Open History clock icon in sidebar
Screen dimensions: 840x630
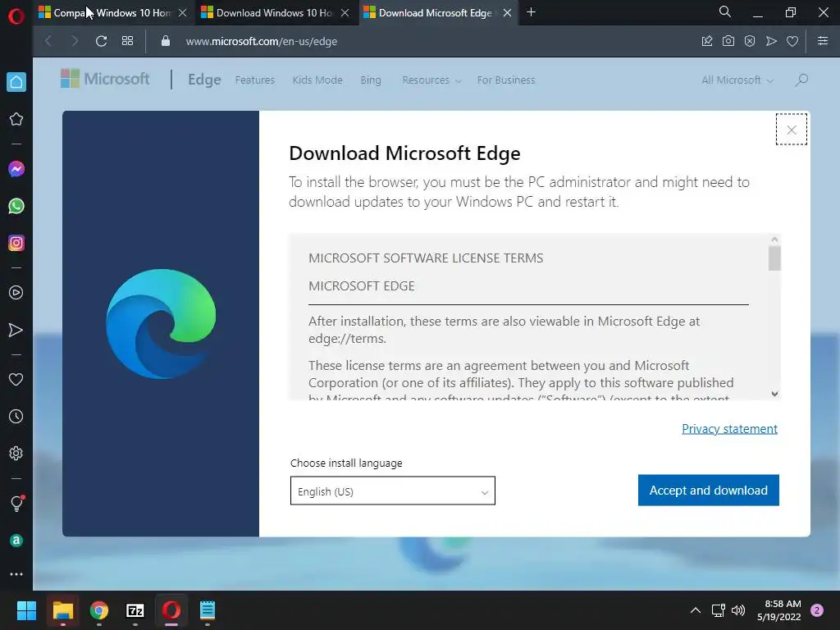point(16,416)
